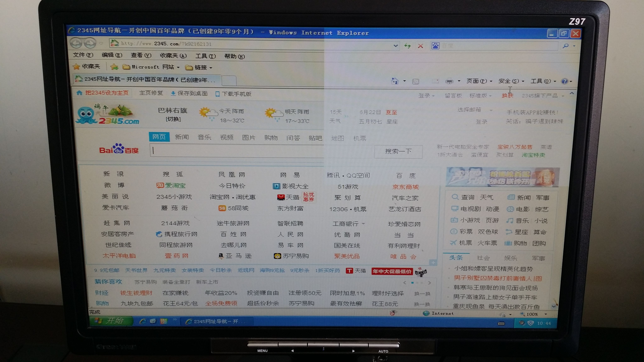644x362 pixels.
Task: Open the 安全(S) dropdown menu
Action: pyautogui.click(x=511, y=81)
